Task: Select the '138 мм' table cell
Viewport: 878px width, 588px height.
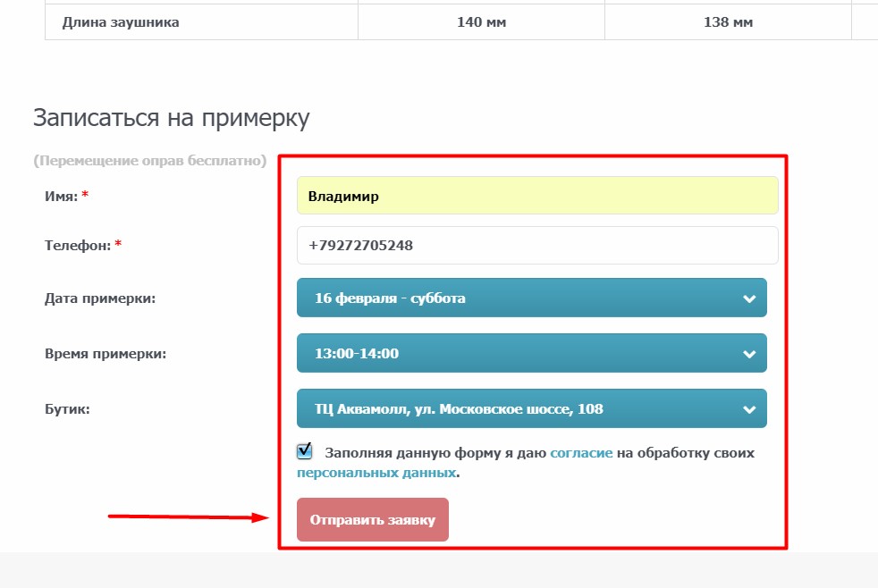Action: pos(728,22)
